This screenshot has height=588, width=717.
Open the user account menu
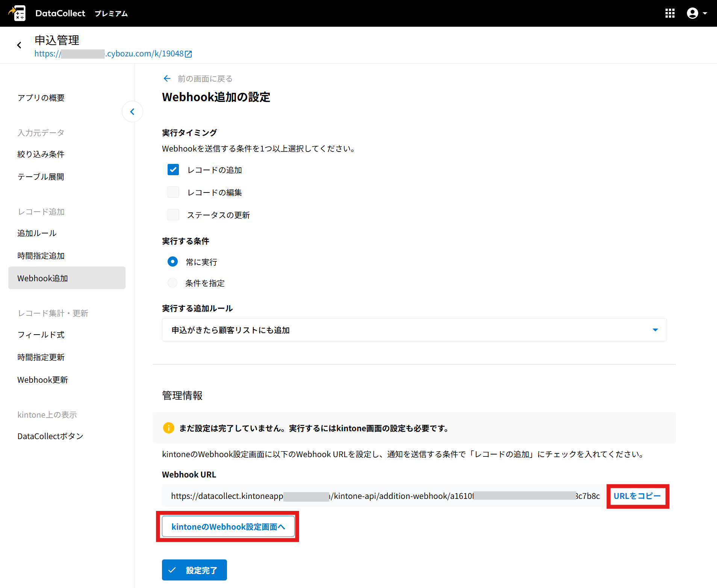click(x=696, y=14)
